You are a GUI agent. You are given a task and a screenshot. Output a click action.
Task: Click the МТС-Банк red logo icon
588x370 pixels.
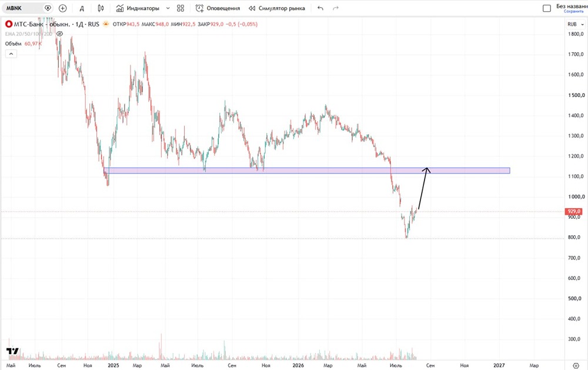click(x=9, y=24)
